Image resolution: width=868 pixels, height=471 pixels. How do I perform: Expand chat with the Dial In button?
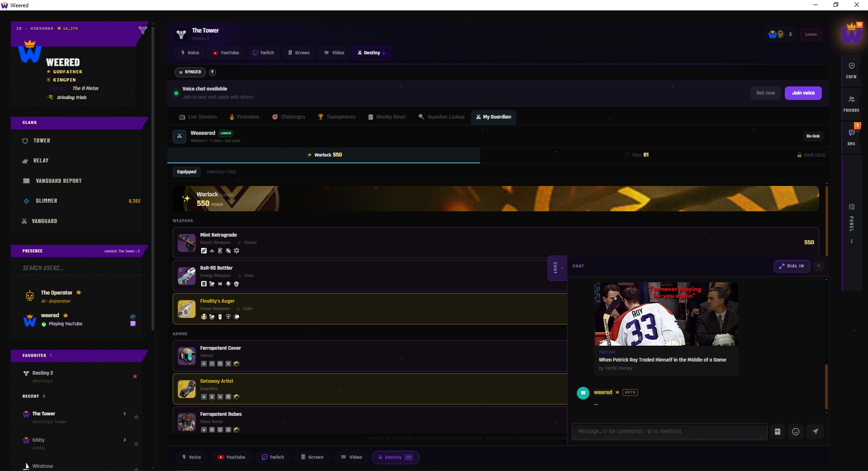(792, 266)
